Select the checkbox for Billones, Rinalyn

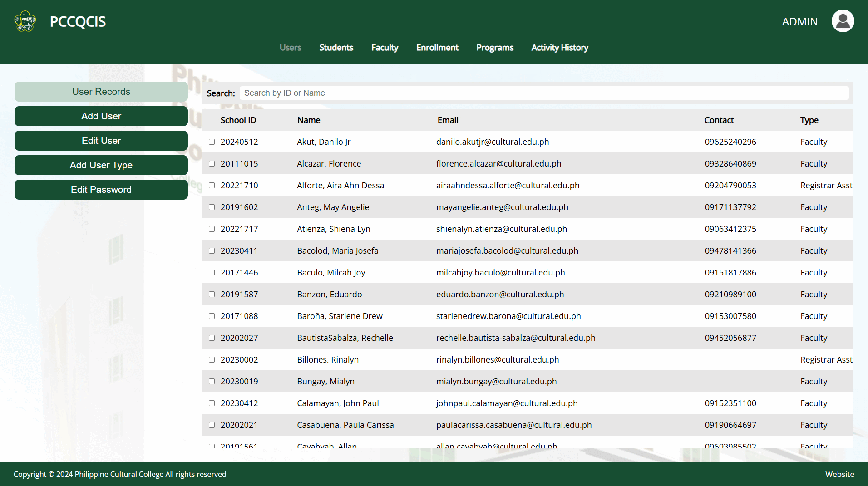pos(212,360)
